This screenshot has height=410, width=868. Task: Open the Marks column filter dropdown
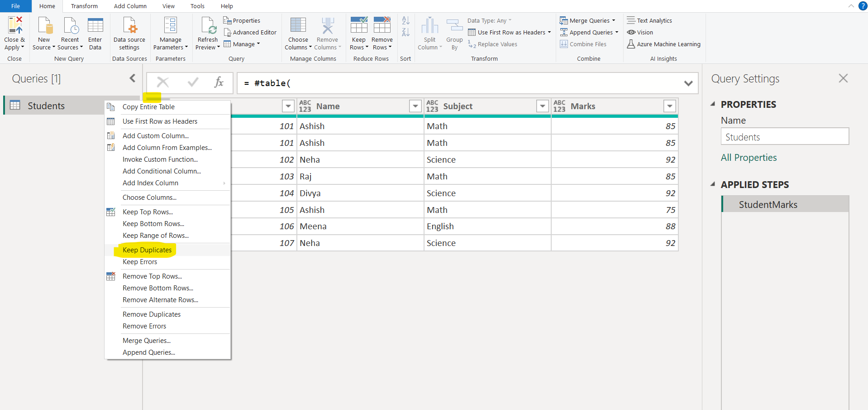670,106
